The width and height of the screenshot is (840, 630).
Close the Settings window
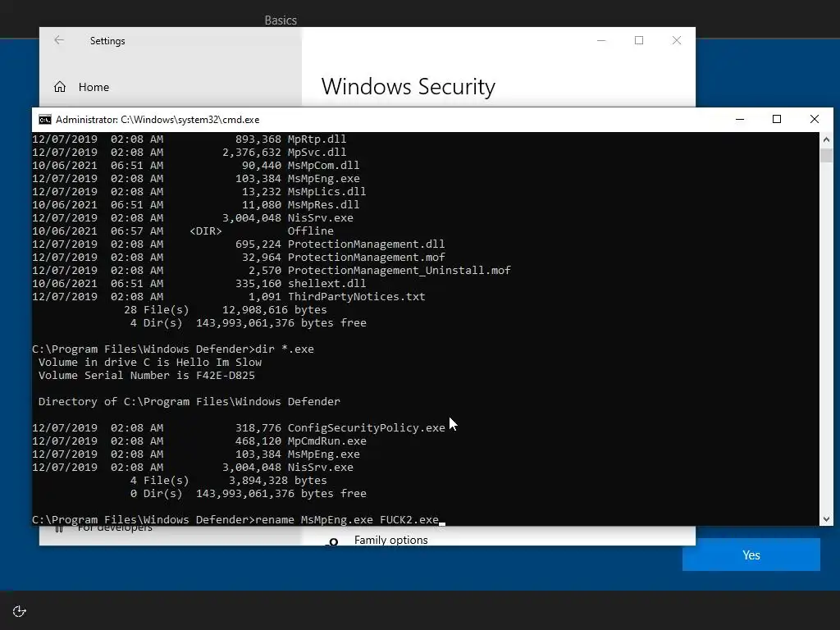coord(677,40)
